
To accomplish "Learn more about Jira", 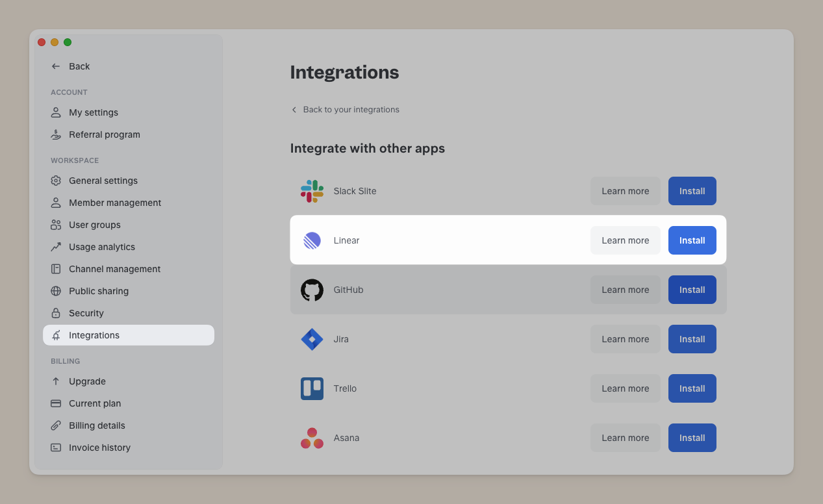I will click(x=626, y=339).
